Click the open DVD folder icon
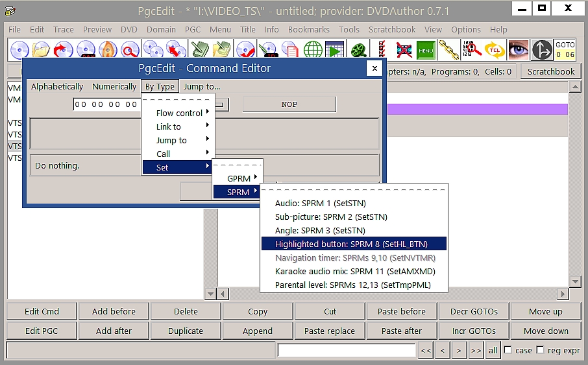 coord(42,50)
